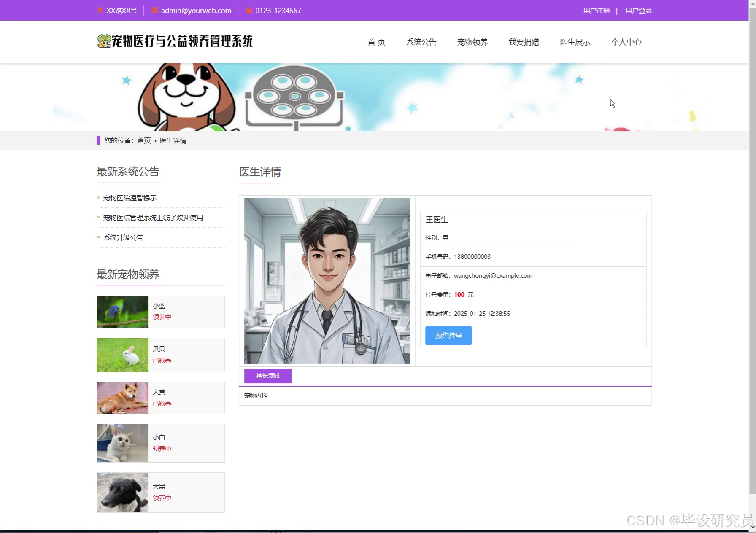Click the 预约挂号 appointment button
Image resolution: width=756 pixels, height=533 pixels.
[x=448, y=335]
